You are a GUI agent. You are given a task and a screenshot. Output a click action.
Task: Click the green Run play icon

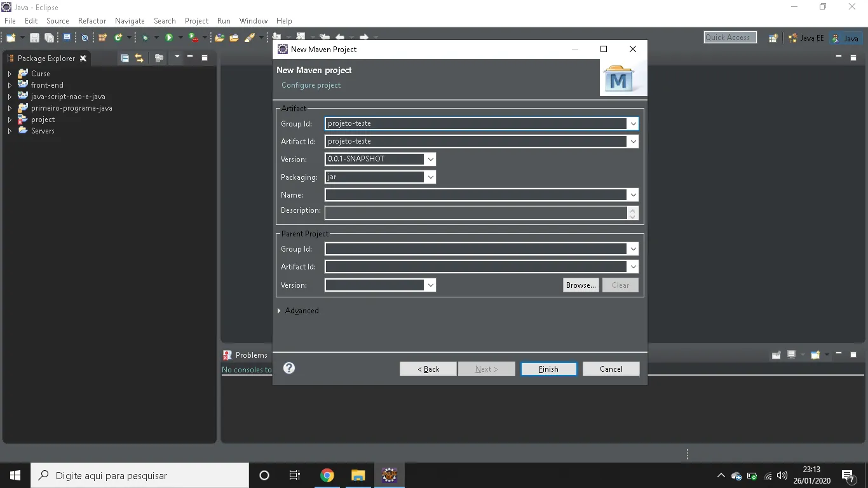pos(169,38)
